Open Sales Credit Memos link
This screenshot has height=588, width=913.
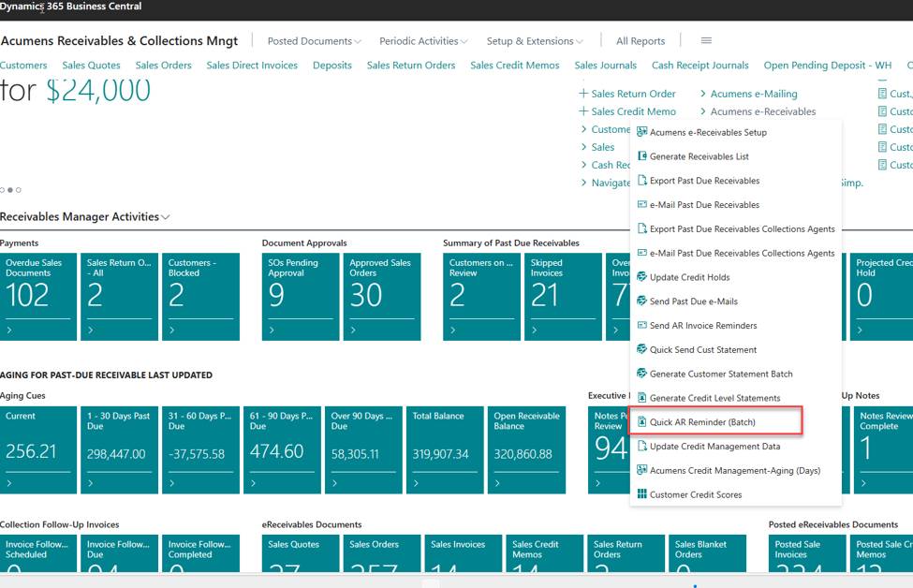point(515,66)
